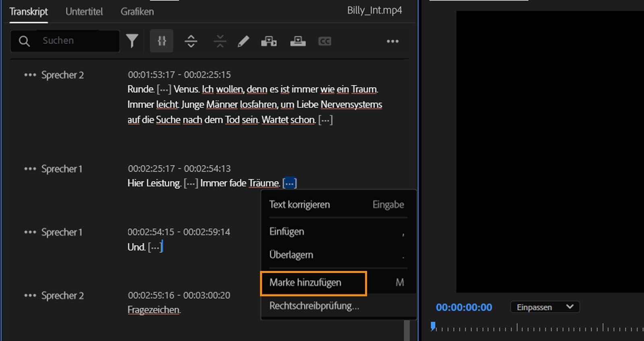Click the word Und. in transcript
The image size is (644, 341).
point(136,247)
